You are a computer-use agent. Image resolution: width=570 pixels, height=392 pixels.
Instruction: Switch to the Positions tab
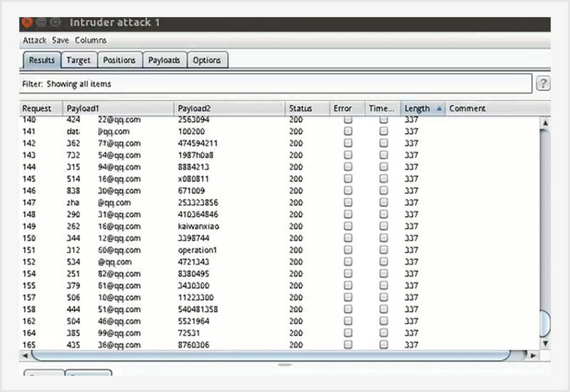119,60
